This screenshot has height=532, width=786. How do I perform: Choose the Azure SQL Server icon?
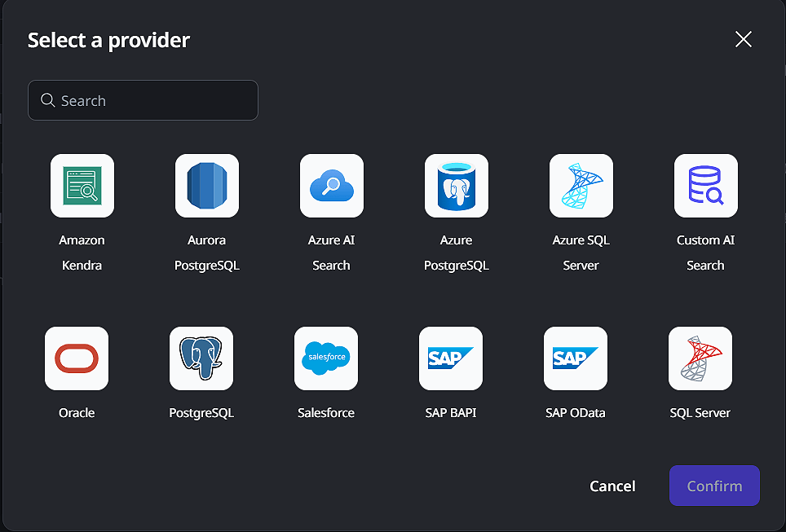coord(581,186)
